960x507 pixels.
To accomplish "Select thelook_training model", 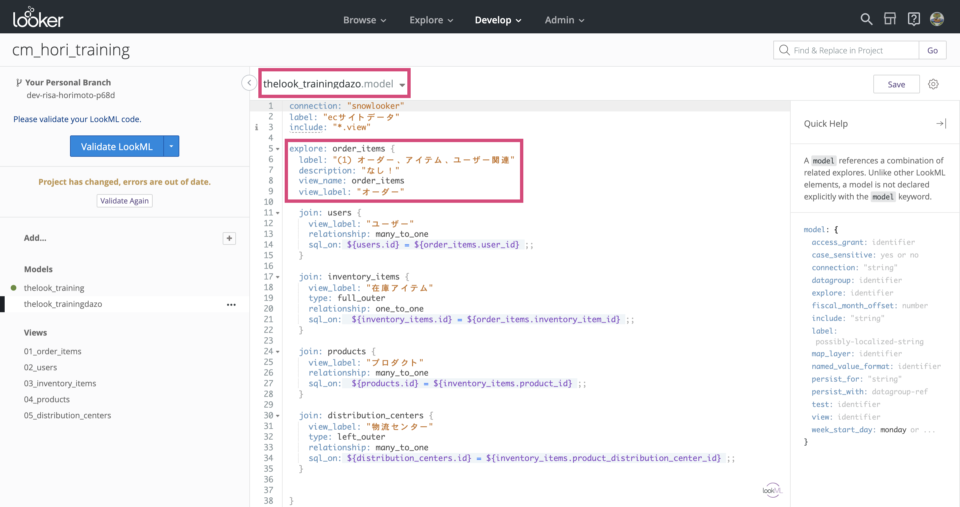I will [54, 288].
